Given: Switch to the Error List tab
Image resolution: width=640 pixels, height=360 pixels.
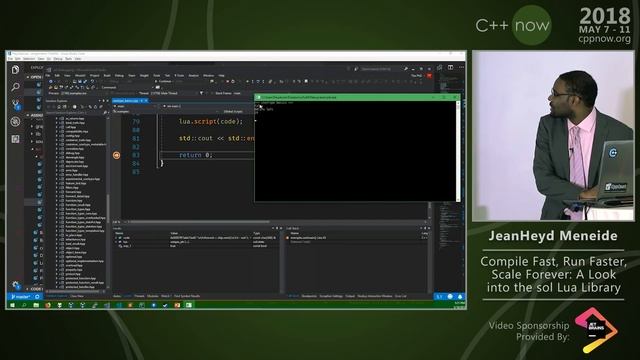Looking at the screenshot, I should (400, 296).
